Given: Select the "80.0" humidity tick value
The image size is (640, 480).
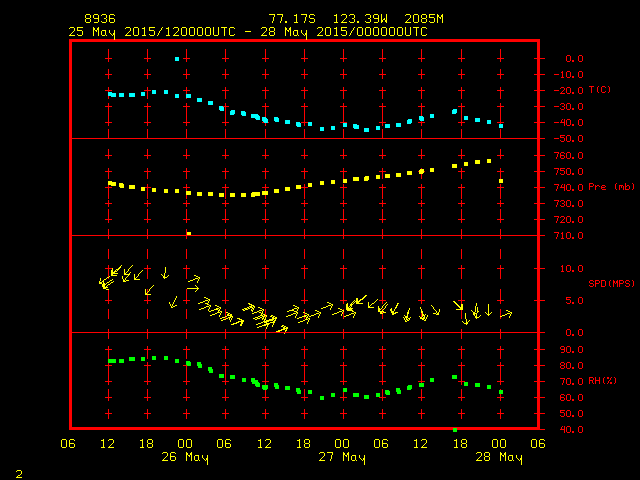Looking at the screenshot, I should click(x=571, y=366).
